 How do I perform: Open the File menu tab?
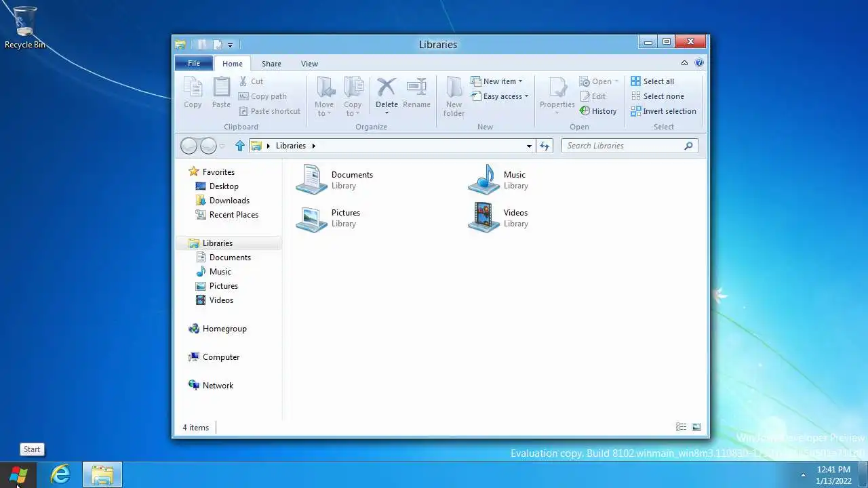pyautogui.click(x=194, y=63)
